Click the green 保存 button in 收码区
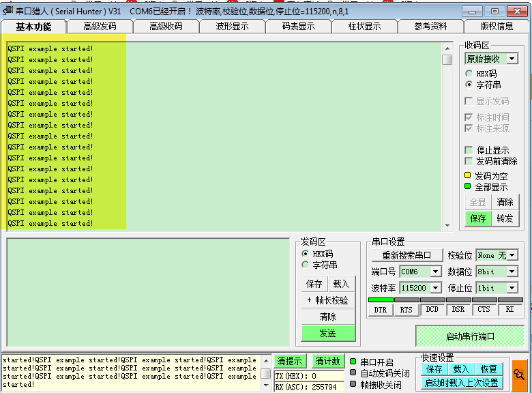532x393 pixels. point(477,218)
